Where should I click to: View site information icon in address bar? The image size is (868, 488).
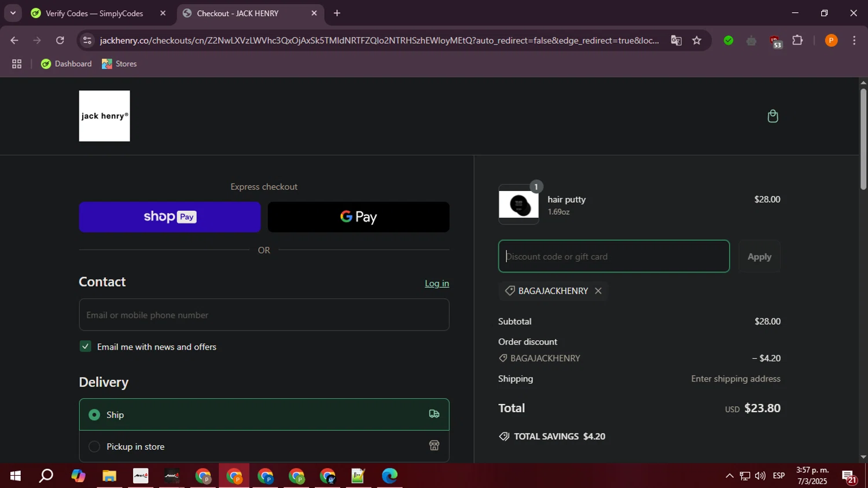pyautogui.click(x=87, y=41)
